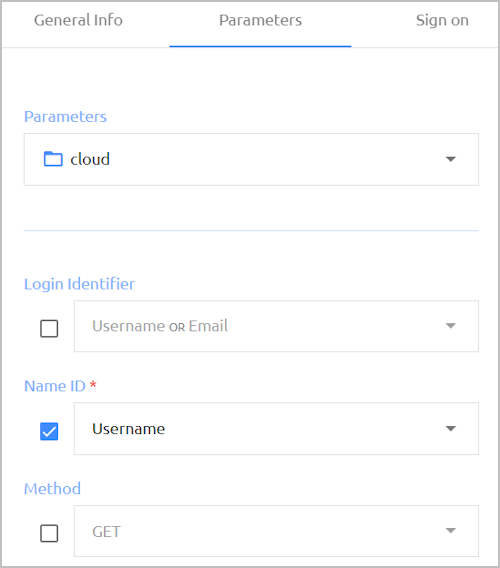Viewport: 500px width, 568px height.
Task: Click the folder icon beside cloud
Action: pos(53,159)
